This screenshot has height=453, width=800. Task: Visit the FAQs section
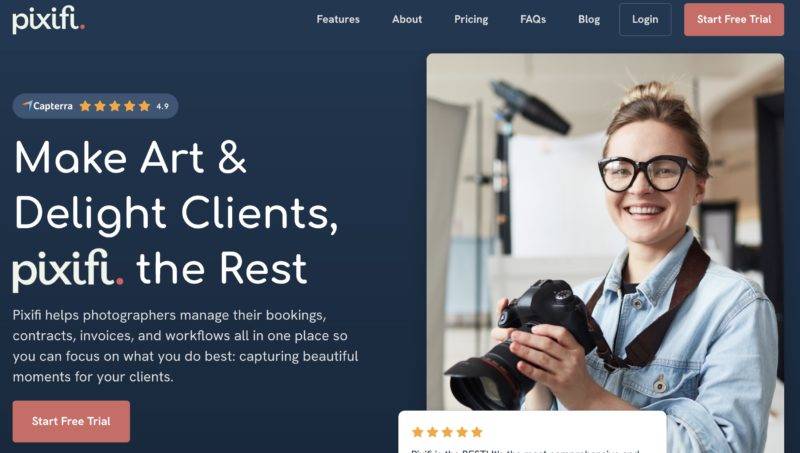pyautogui.click(x=533, y=19)
